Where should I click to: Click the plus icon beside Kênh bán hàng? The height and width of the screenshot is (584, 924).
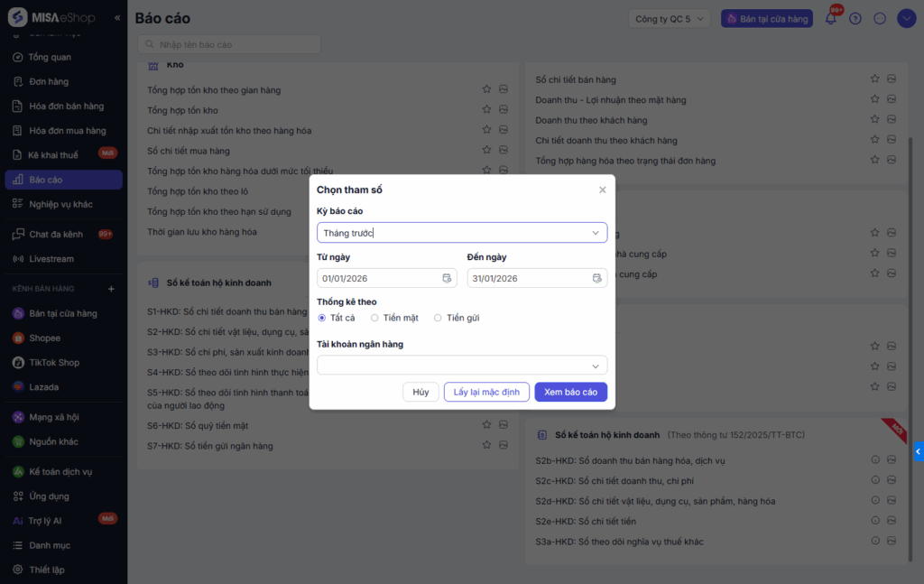coord(112,289)
